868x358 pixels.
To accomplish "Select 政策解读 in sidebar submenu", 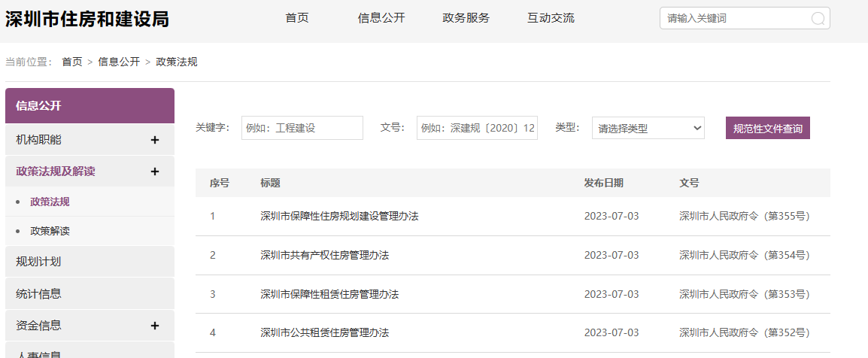I will tap(50, 231).
